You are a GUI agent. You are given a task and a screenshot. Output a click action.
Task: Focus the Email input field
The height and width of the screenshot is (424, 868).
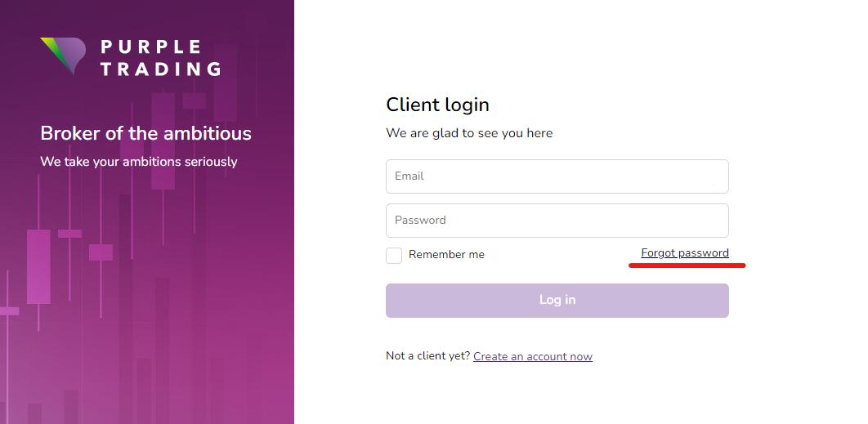[557, 176]
